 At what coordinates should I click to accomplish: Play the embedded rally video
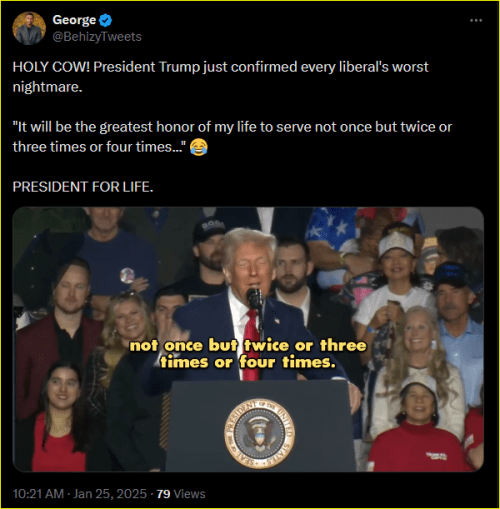[x=248, y=339]
